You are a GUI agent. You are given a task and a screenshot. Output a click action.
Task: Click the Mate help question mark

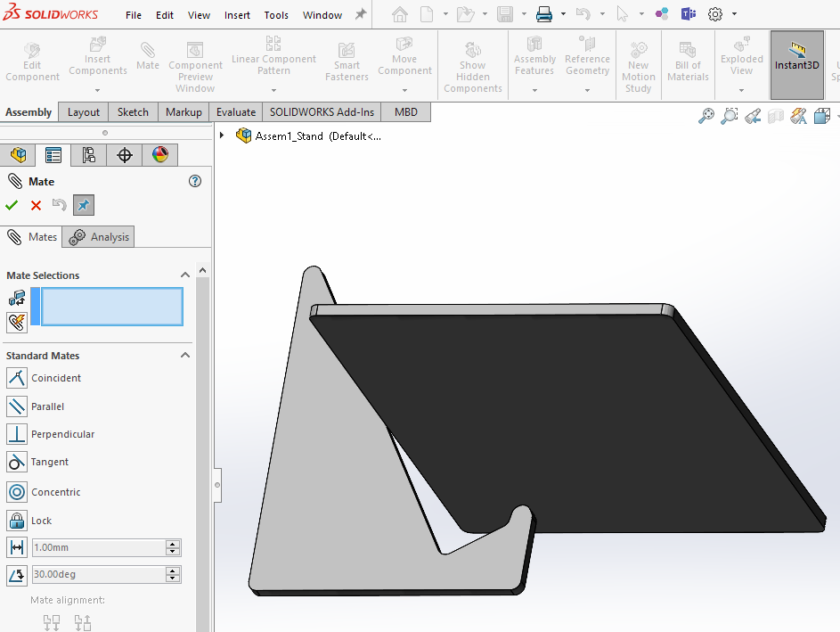point(195,181)
